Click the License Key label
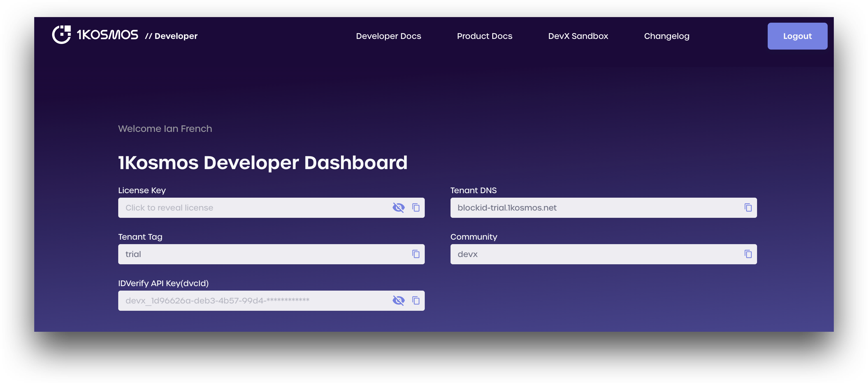Image resolution: width=868 pixels, height=383 pixels. pos(142,190)
